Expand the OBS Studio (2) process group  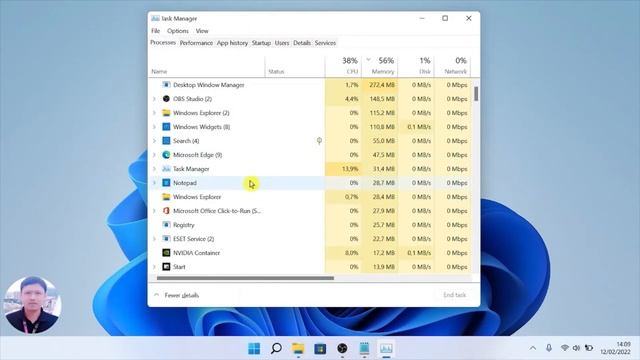point(154,99)
